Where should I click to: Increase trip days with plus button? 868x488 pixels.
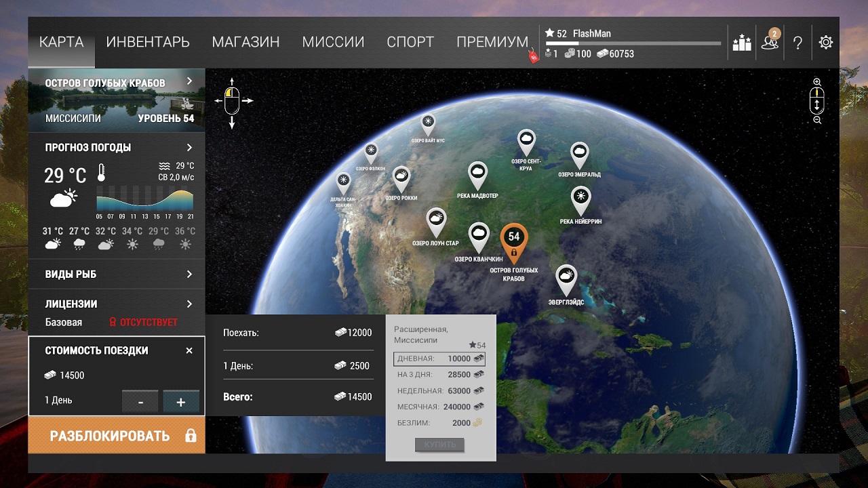click(181, 401)
